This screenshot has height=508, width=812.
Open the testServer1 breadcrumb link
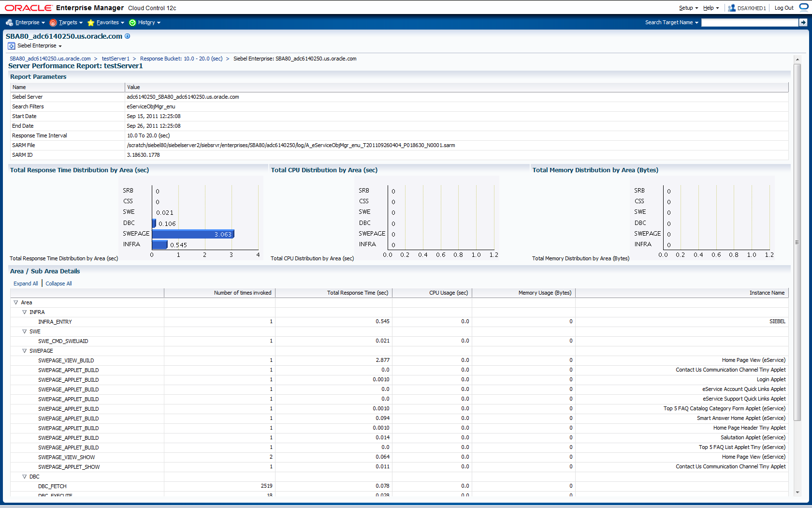116,59
